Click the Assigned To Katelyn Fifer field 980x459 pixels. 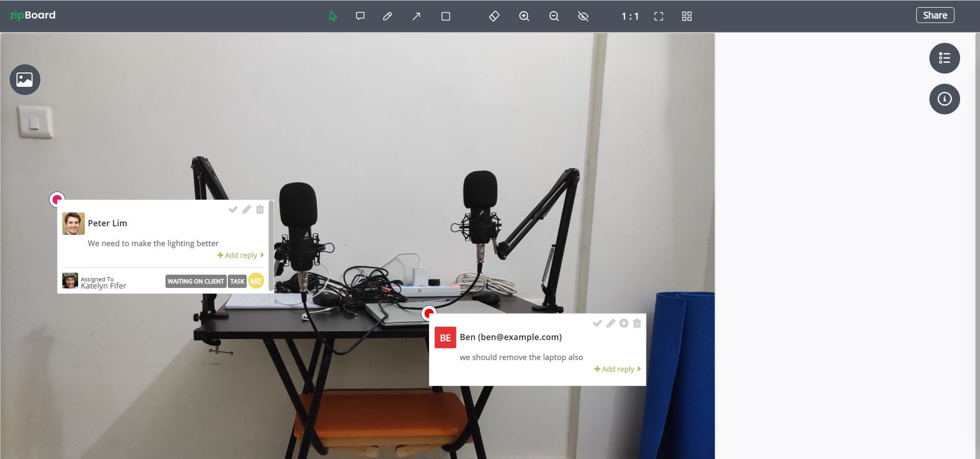tap(94, 281)
